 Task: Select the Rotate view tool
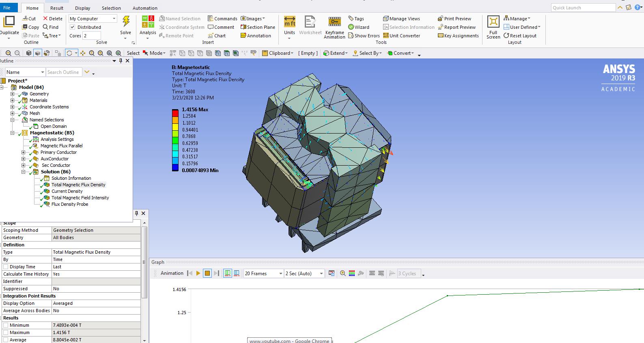[x=69, y=53]
